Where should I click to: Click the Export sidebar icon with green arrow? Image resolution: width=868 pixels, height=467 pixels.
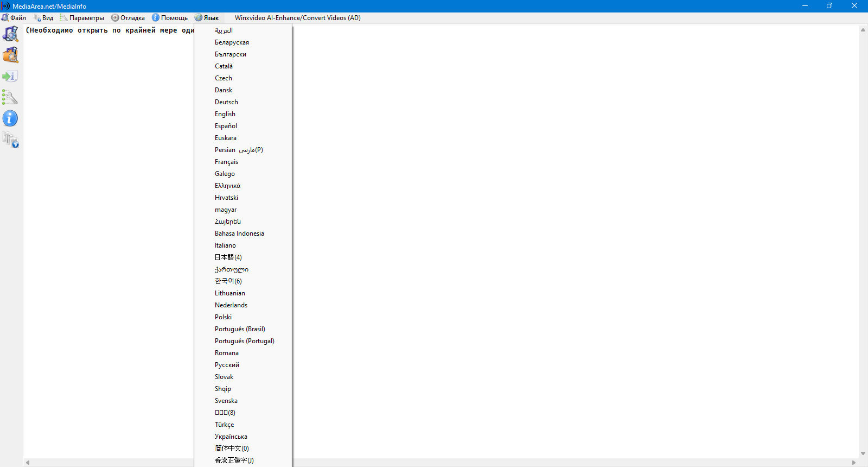10,76
